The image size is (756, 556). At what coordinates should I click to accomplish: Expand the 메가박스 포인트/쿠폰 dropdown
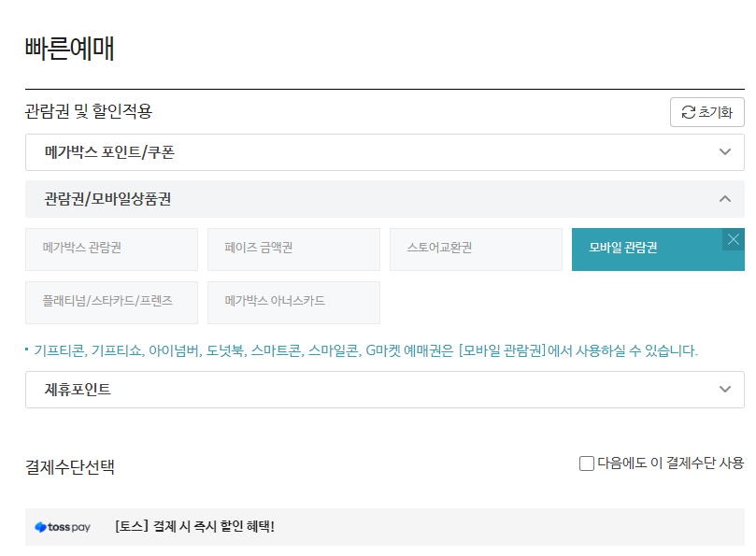point(385,152)
